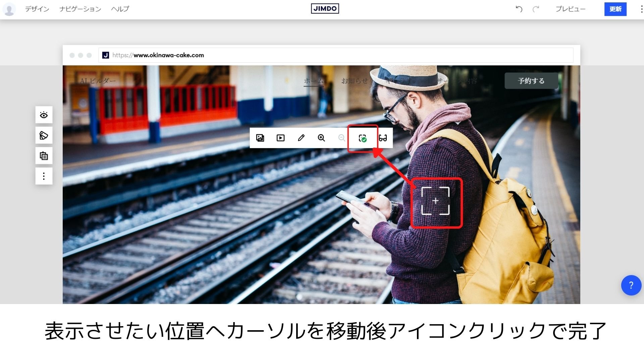This screenshot has height=362, width=644.
Task: Open the ナビゲーション menu
Action: [80, 9]
